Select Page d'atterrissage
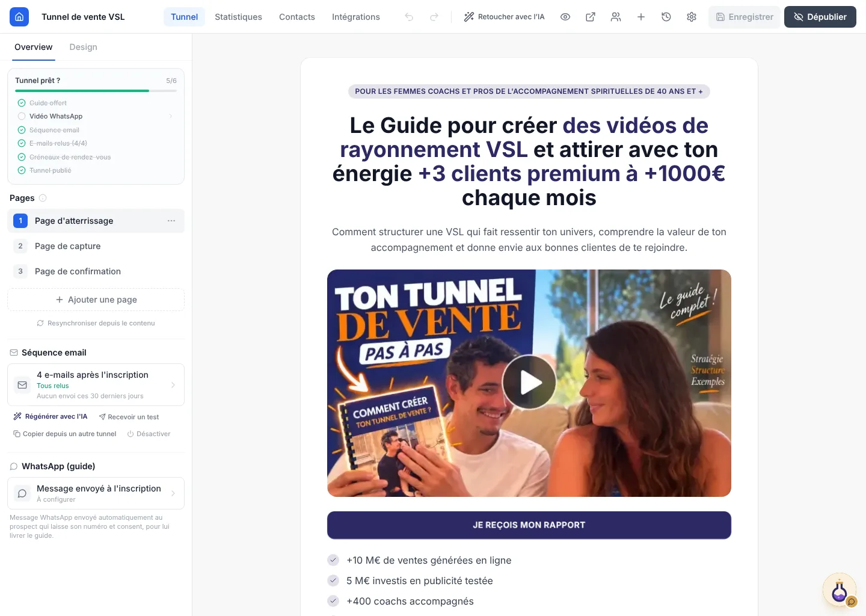Image resolution: width=866 pixels, height=616 pixels. pos(96,221)
